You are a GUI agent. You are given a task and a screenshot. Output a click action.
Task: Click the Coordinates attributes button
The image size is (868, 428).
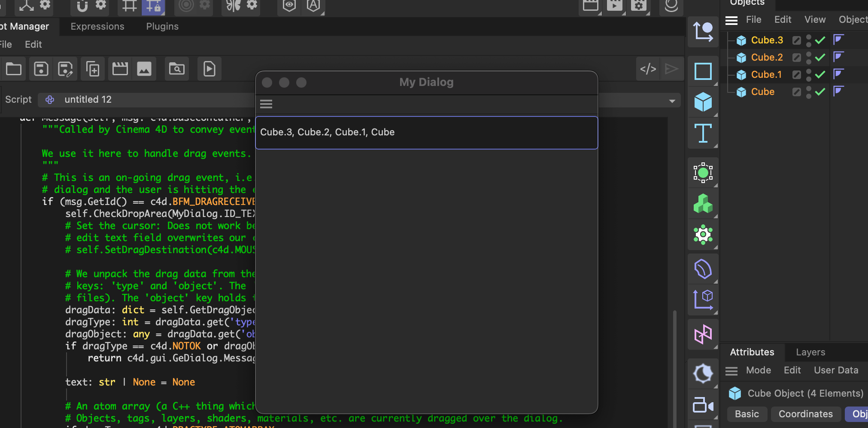point(806,414)
